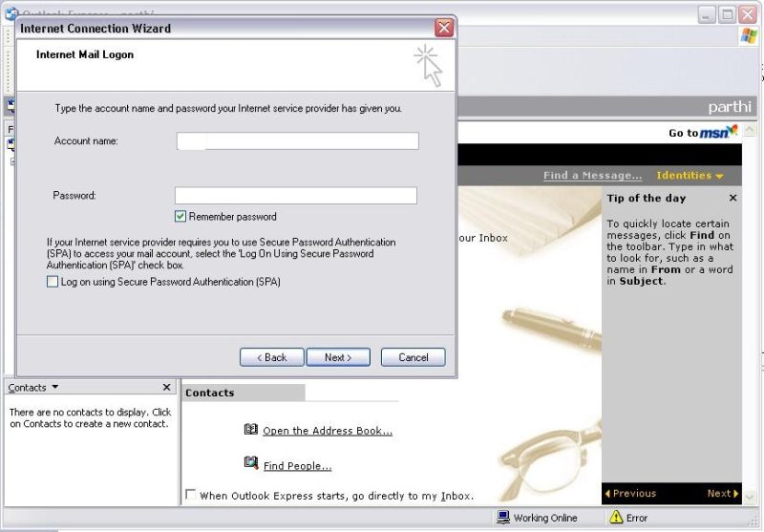Image resolution: width=764 pixels, height=532 pixels.
Task: Enable go directly to my Inbox checkbox
Action: [x=191, y=495]
